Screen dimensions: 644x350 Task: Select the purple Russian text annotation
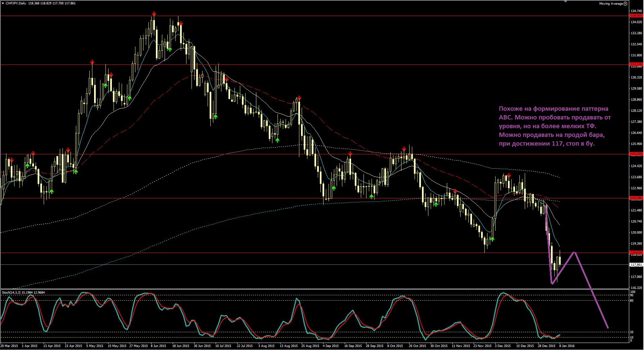555,126
